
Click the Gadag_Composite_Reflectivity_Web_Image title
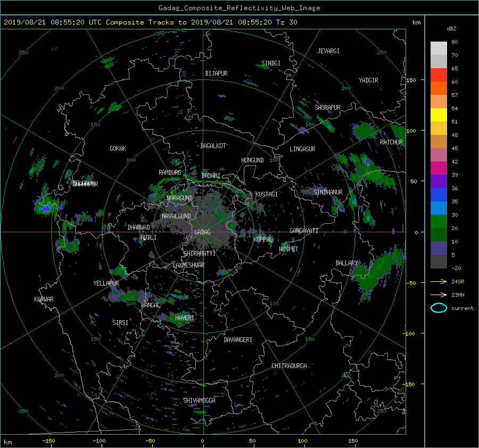239,8
